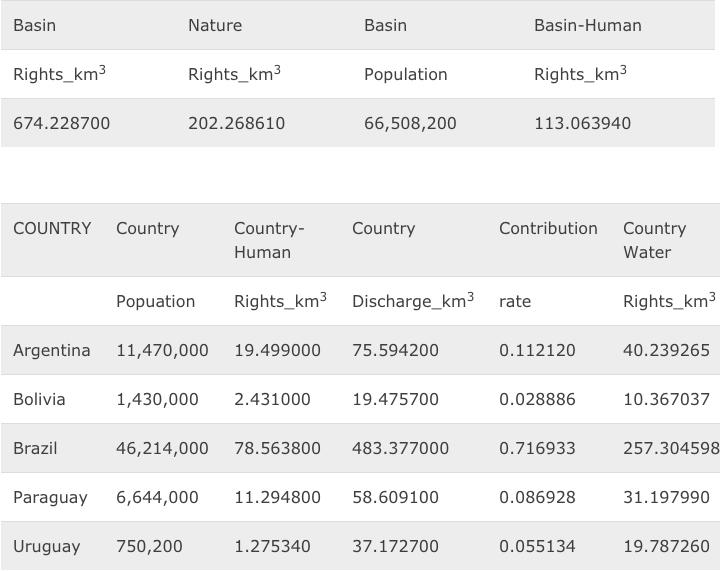Select the Uruguay country name cell

[x=46, y=546]
